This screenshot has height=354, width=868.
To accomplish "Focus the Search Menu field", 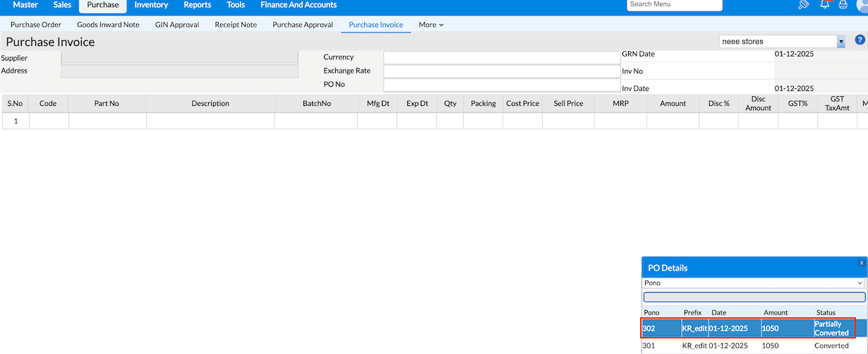I will (x=675, y=4).
